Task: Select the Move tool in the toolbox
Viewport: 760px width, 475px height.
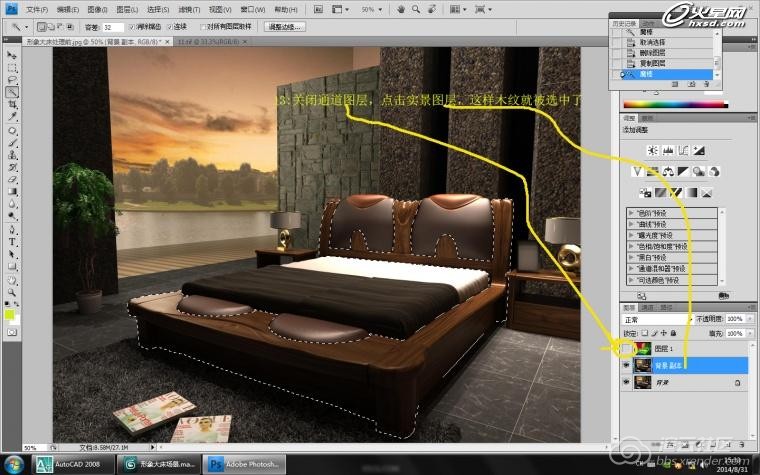Action: point(12,55)
